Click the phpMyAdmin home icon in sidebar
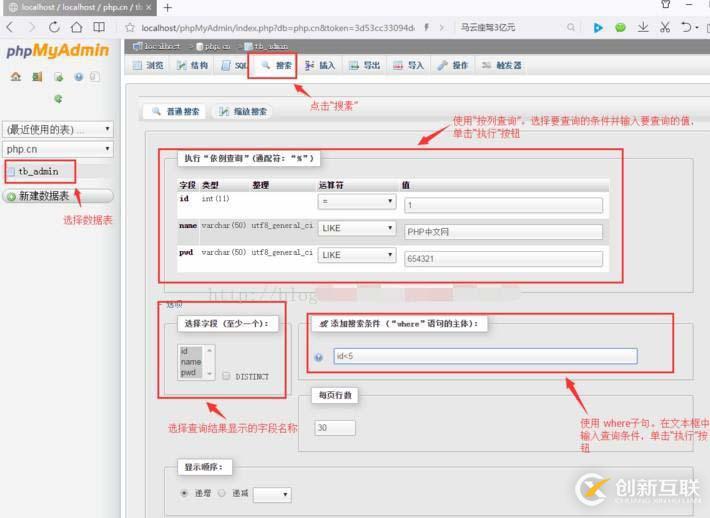 [16, 77]
